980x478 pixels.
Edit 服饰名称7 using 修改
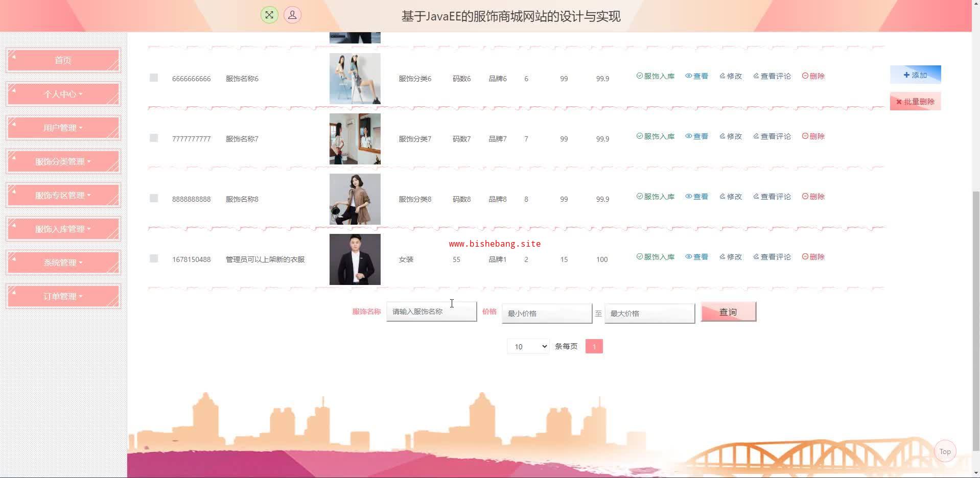pos(731,136)
